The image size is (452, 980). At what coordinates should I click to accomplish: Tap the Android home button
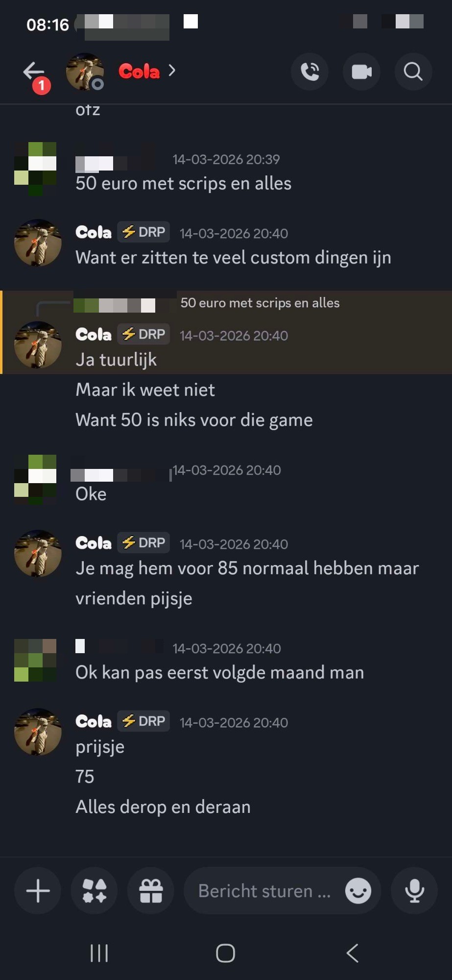point(226,954)
